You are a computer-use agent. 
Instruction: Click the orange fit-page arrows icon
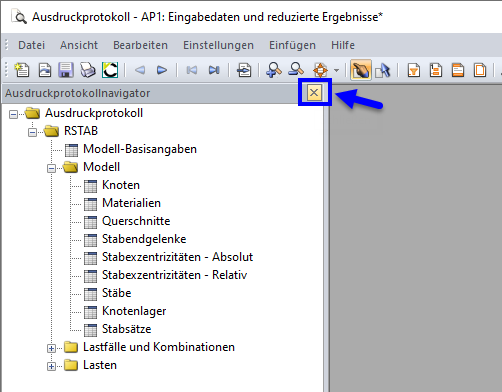coord(320,70)
